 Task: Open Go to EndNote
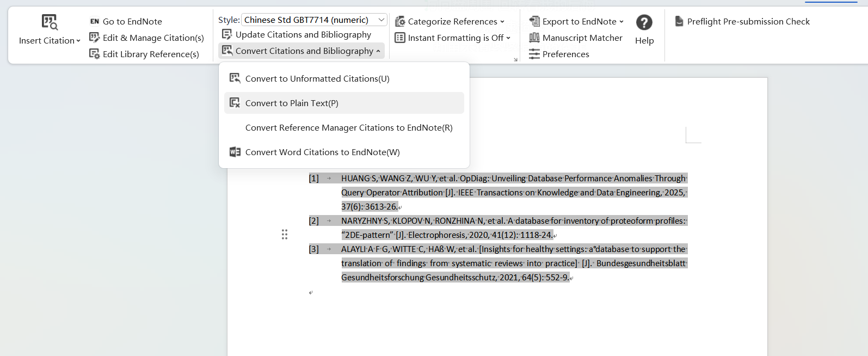pyautogui.click(x=132, y=22)
